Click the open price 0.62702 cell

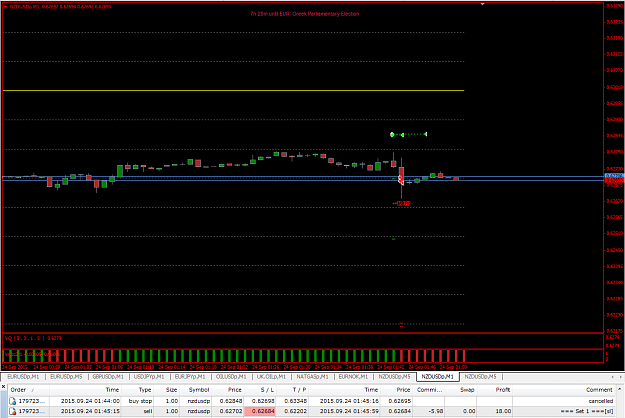click(x=231, y=411)
